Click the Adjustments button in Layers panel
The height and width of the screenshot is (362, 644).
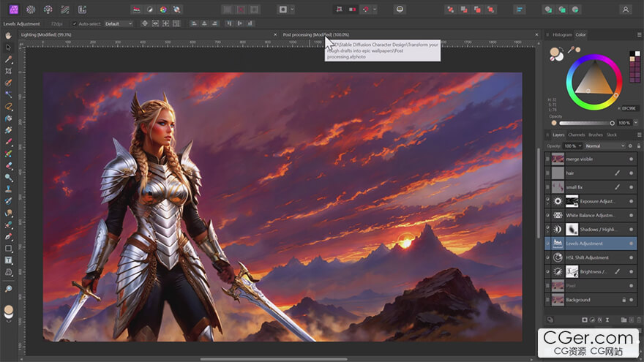pos(592,320)
